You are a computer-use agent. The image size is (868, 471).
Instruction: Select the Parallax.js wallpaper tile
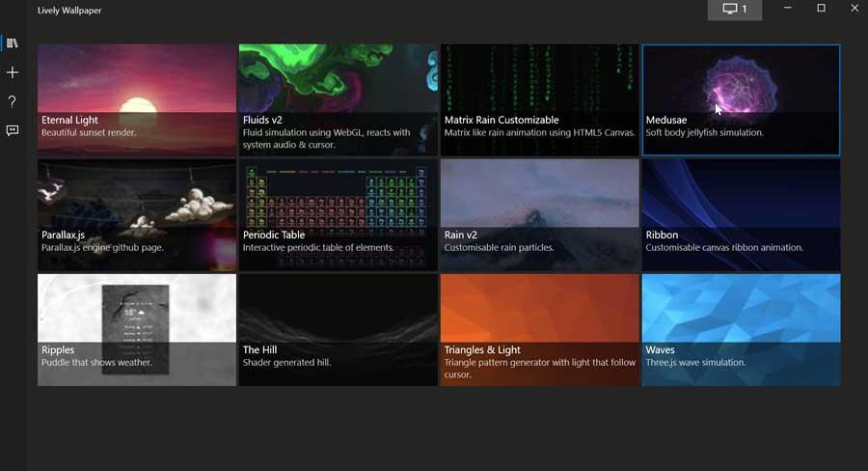click(x=137, y=215)
